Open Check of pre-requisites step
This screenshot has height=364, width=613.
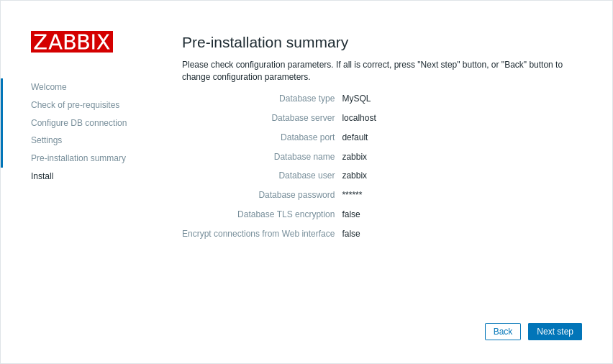pos(75,105)
